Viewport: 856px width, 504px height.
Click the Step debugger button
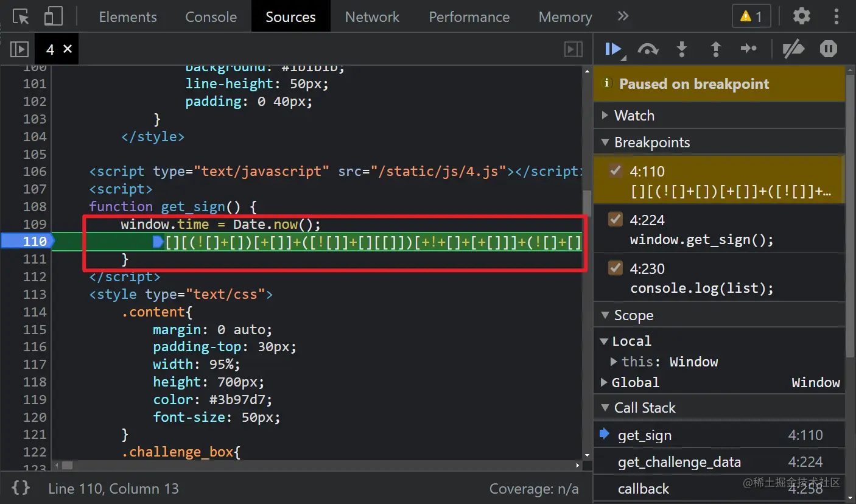[x=749, y=49]
